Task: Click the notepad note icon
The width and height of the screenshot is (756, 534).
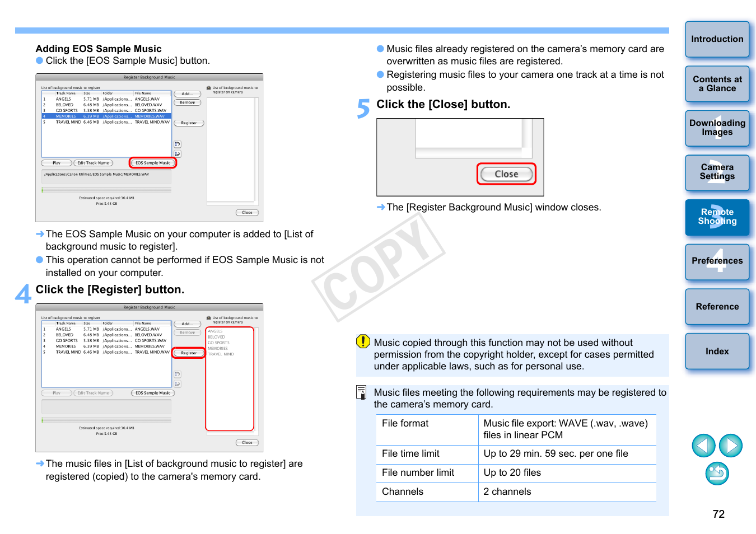Action: click(x=362, y=392)
